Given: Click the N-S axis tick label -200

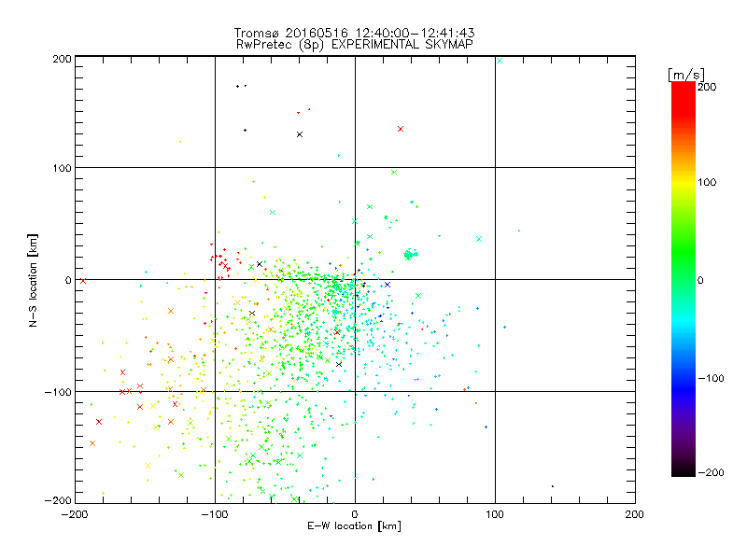Looking at the screenshot, I should [58, 500].
